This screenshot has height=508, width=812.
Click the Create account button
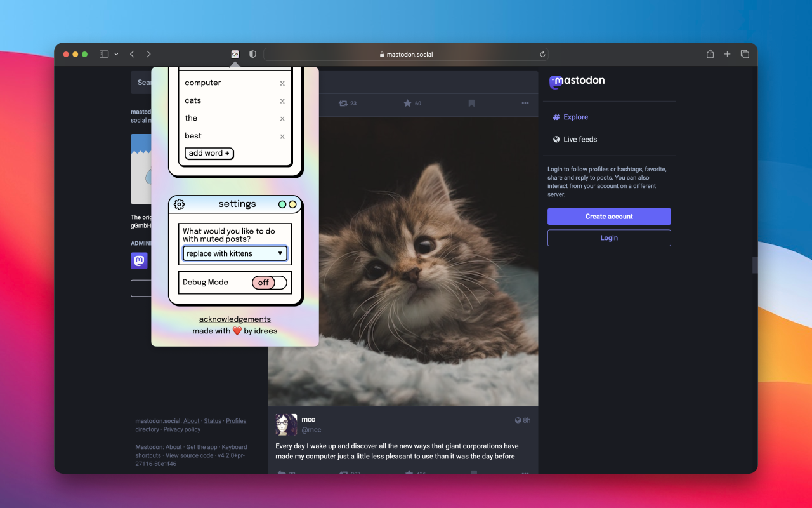[609, 217]
